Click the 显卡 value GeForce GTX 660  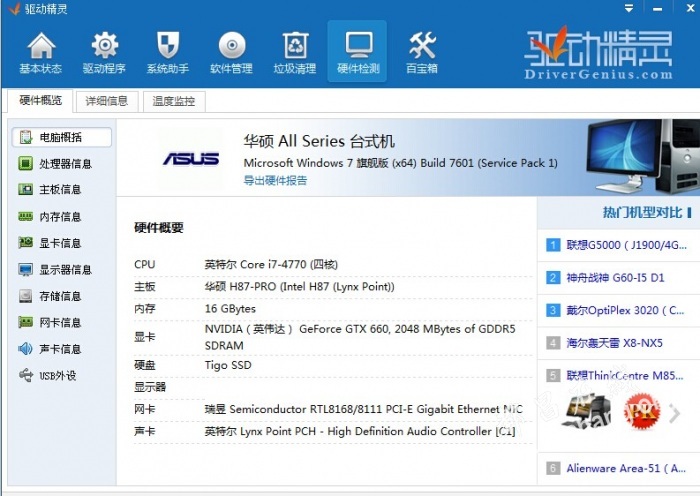360,337
